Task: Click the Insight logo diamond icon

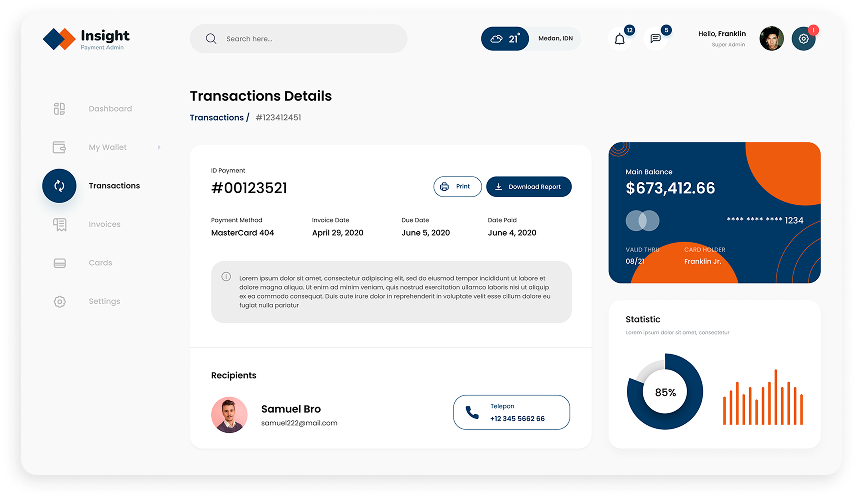Action: click(x=59, y=39)
